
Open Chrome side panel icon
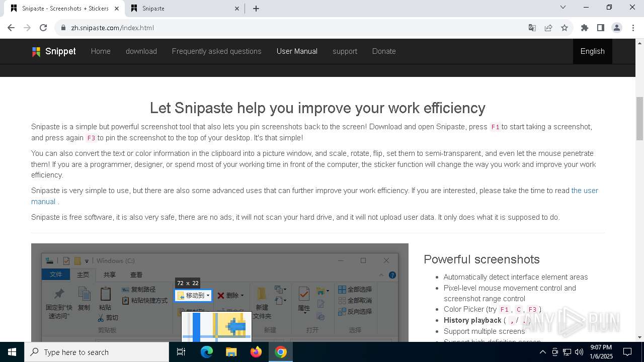click(601, 28)
